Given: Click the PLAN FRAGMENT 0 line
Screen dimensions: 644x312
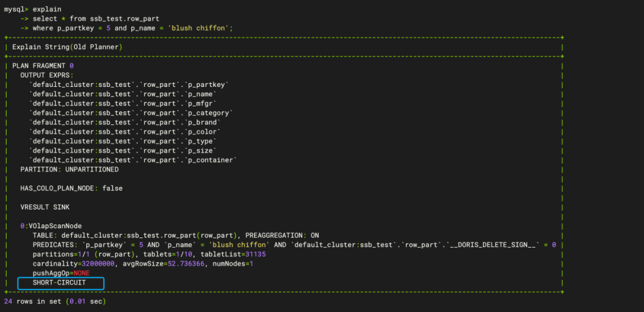Looking at the screenshot, I should (43, 65).
